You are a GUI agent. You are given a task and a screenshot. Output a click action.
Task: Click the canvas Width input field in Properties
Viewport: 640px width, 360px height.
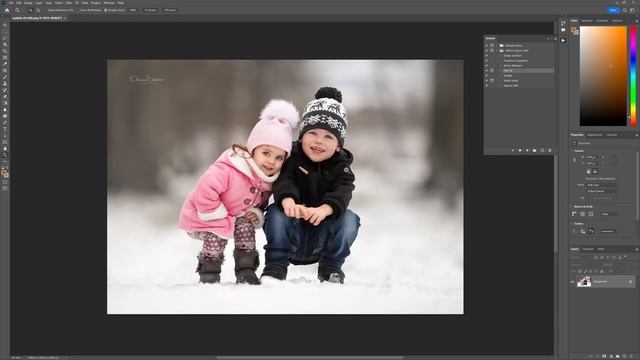[x=592, y=157]
